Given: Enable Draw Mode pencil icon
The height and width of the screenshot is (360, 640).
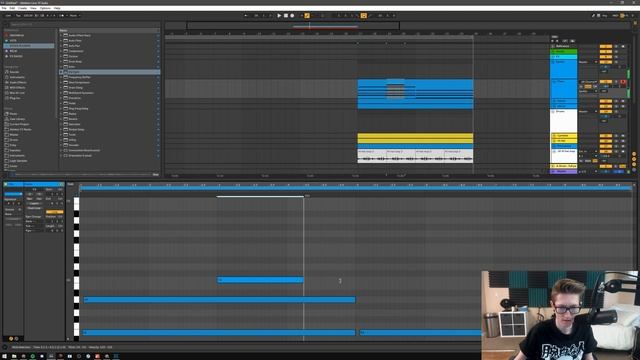Looking at the screenshot, I should 593,16.
